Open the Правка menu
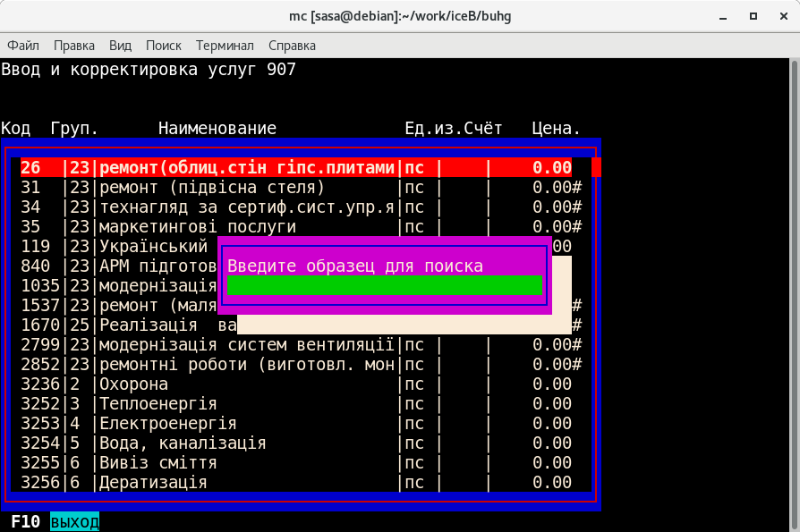 (x=74, y=45)
